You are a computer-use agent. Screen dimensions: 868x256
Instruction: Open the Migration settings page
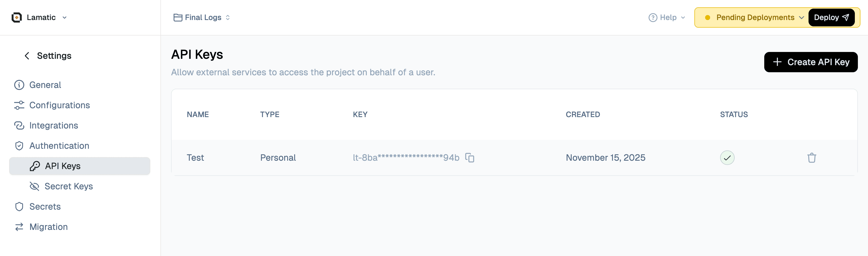click(x=49, y=227)
